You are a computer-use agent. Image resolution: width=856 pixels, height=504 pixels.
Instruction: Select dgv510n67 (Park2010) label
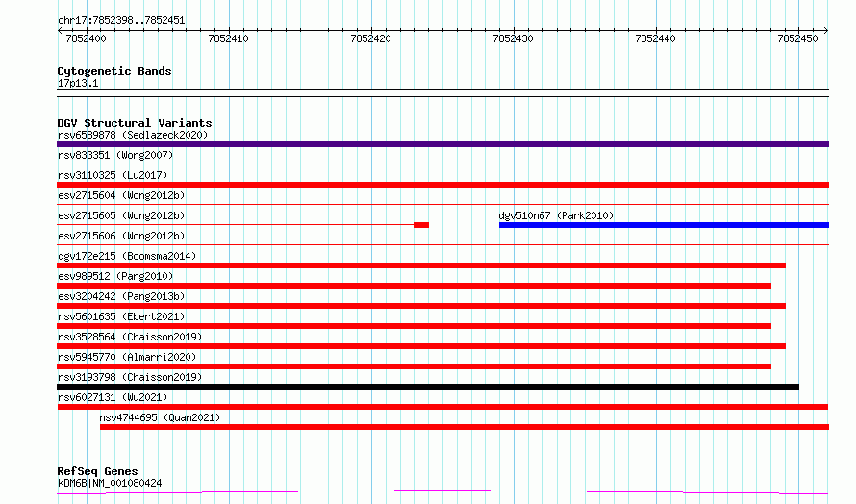tap(556, 215)
